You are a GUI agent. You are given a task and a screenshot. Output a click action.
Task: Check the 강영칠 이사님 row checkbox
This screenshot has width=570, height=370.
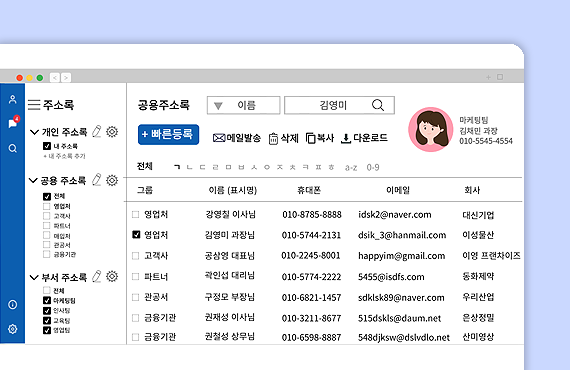[136, 214]
